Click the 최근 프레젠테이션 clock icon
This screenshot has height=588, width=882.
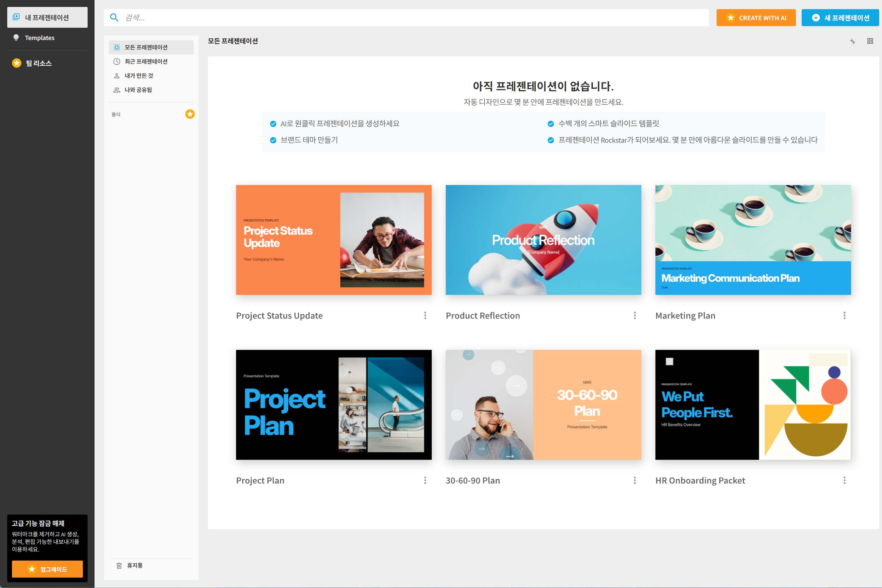117,61
